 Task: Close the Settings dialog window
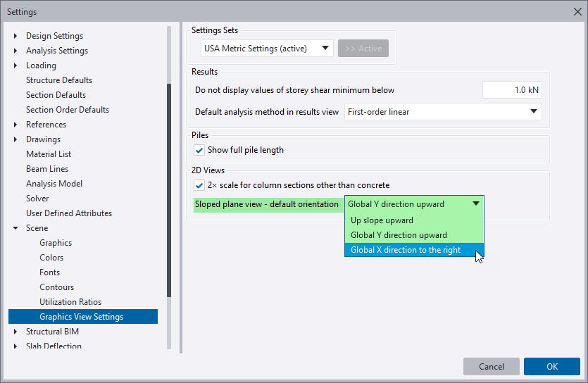pyautogui.click(x=577, y=11)
